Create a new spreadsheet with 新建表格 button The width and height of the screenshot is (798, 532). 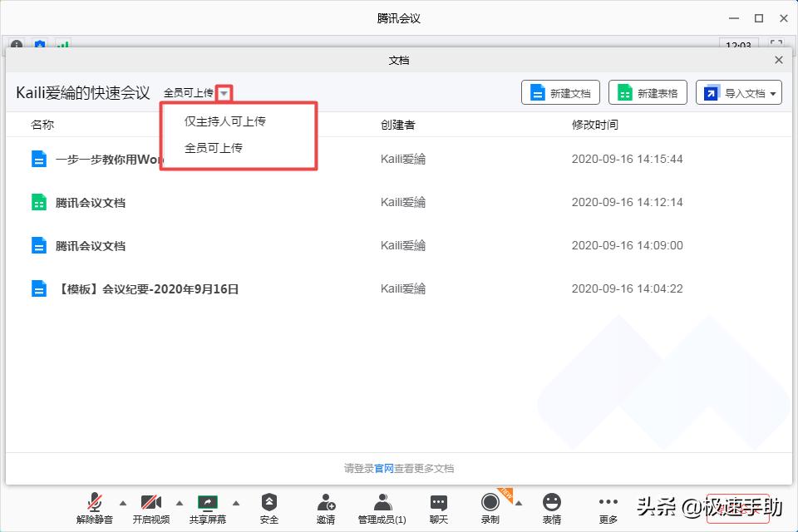pos(648,93)
